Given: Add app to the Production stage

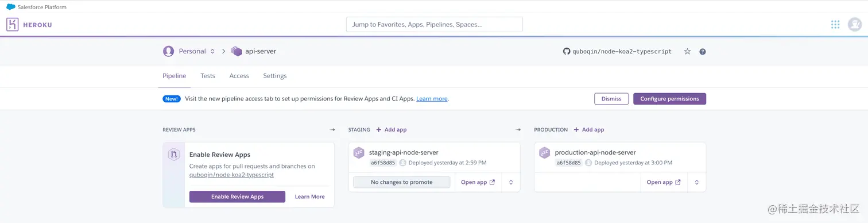Looking at the screenshot, I should point(589,130).
